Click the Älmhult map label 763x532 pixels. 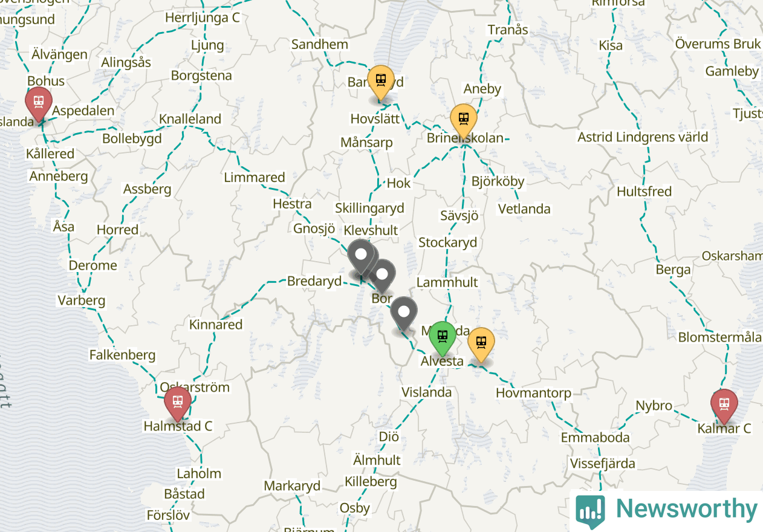pyautogui.click(x=377, y=460)
